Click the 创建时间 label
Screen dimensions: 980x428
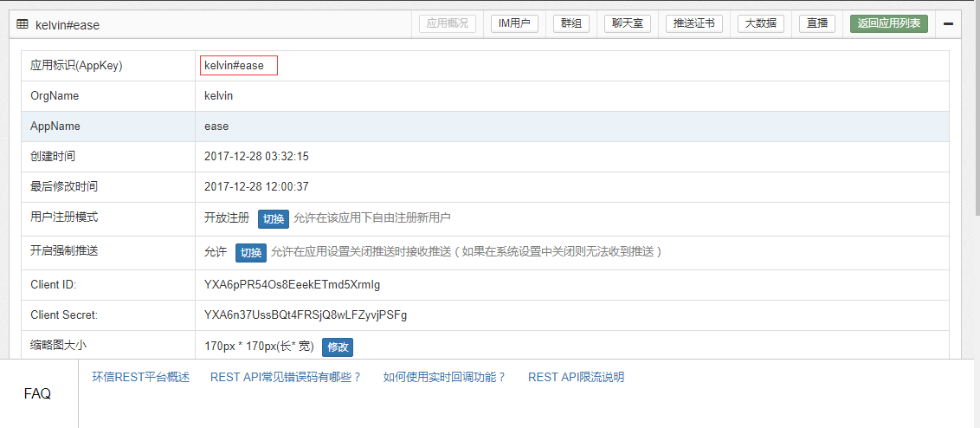pyautogui.click(x=53, y=156)
